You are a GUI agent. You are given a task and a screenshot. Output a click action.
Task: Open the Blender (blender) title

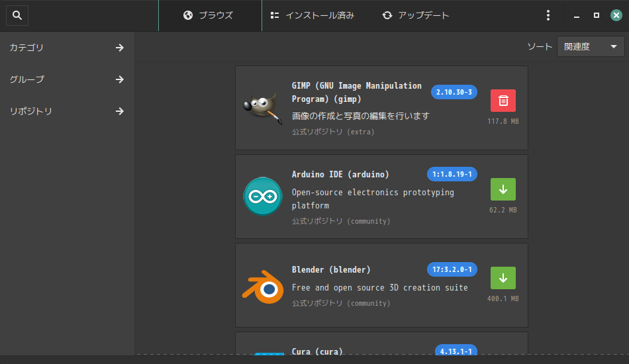click(x=331, y=270)
